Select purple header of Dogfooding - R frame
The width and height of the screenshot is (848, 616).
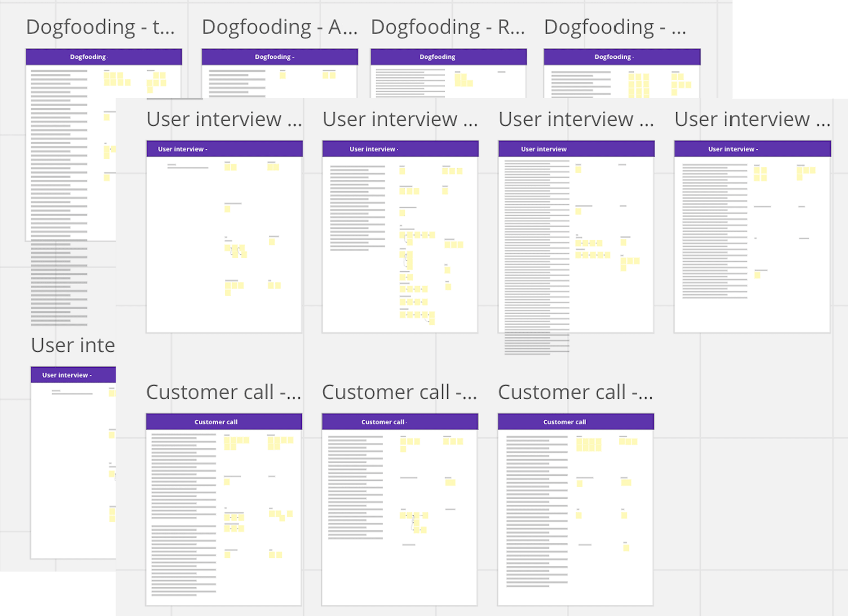click(449, 57)
